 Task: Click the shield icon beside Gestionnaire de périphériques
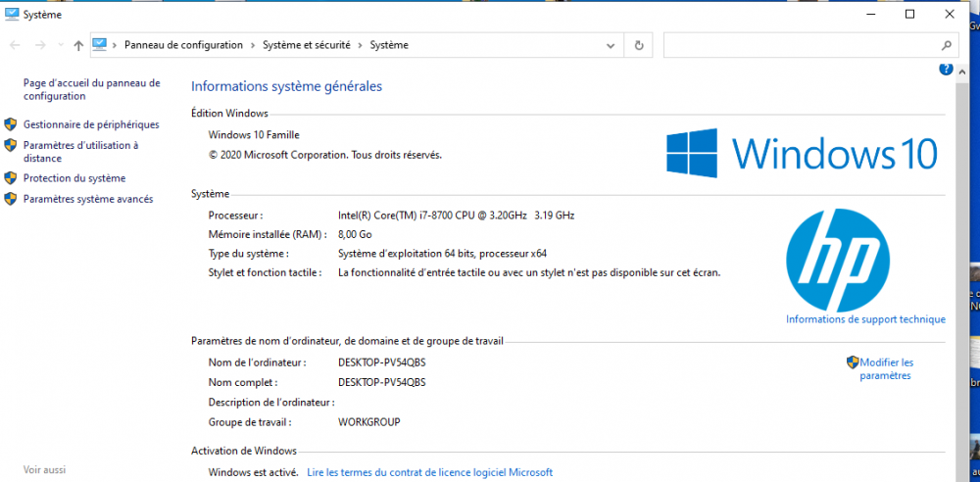(x=11, y=124)
